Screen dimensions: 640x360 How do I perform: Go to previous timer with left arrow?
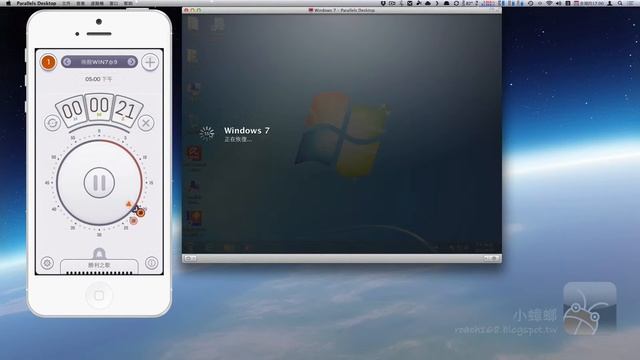[67, 62]
